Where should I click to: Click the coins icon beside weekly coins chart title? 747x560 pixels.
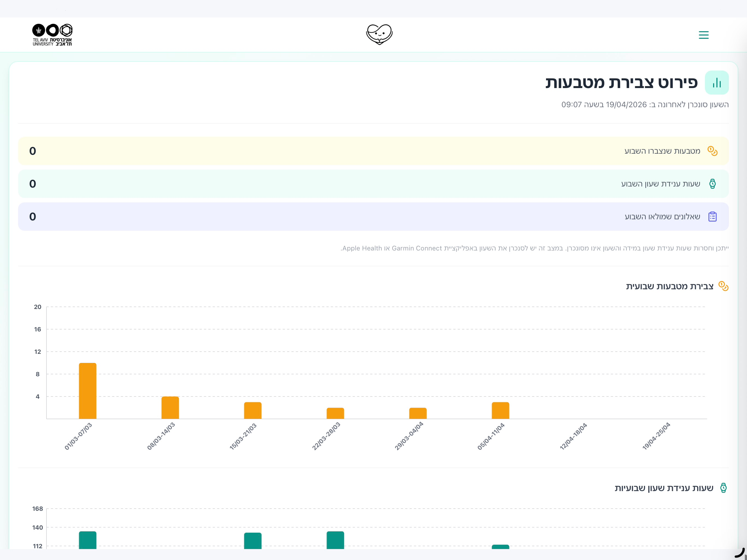[723, 286]
